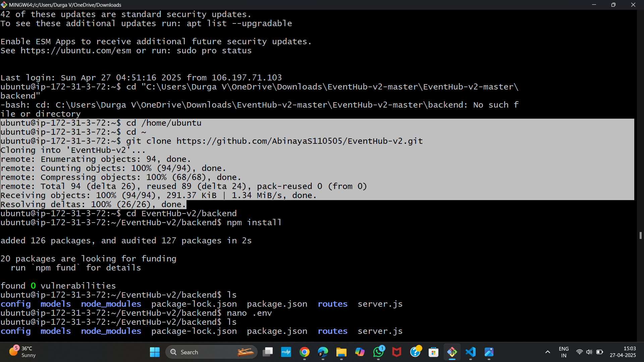The height and width of the screenshot is (362, 644).
Task: Click the 'Resolving deltas: 100%' line
Action: click(93, 204)
